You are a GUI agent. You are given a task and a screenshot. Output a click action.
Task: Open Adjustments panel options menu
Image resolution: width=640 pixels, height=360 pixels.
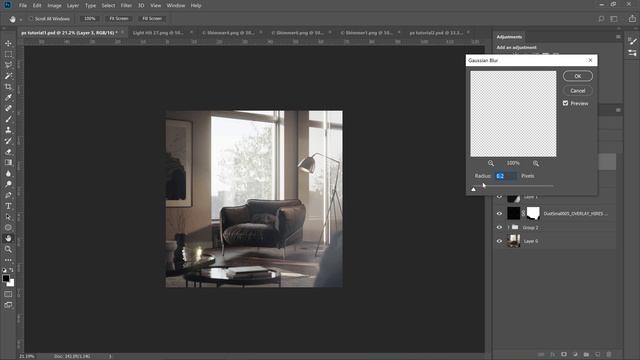(618, 37)
